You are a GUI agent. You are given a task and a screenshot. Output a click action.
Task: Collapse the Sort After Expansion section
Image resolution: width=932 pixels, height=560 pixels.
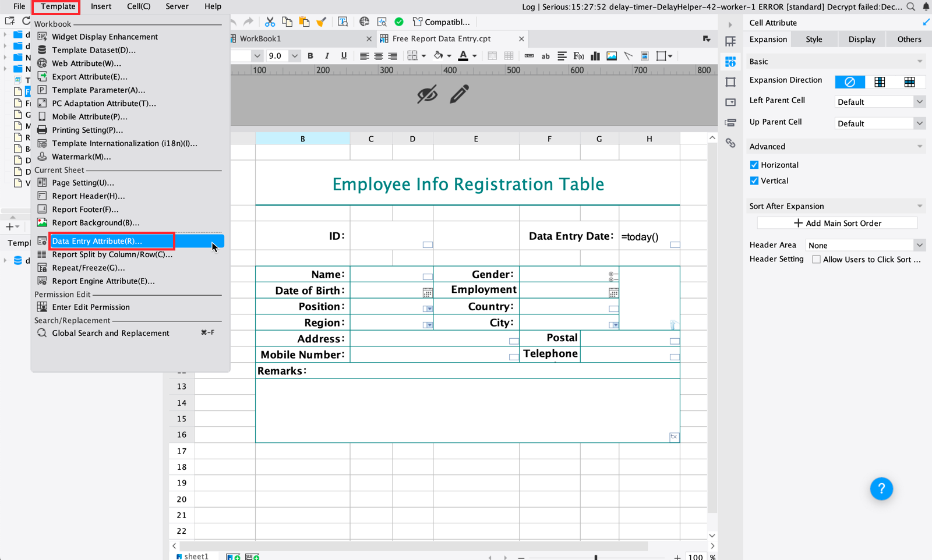click(920, 206)
